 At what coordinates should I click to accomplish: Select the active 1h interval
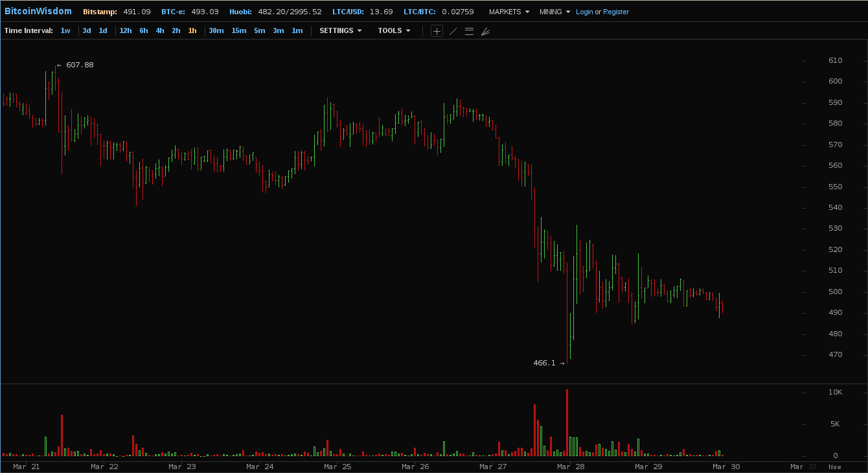192,30
